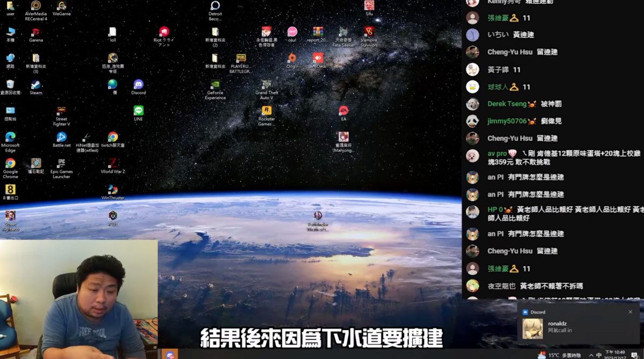The height and width of the screenshot is (359, 644).
Task: Click HP 0's chat username
Action: click(495, 209)
